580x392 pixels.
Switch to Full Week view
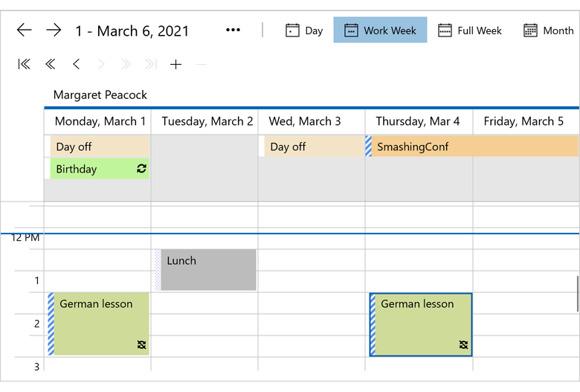(x=470, y=30)
